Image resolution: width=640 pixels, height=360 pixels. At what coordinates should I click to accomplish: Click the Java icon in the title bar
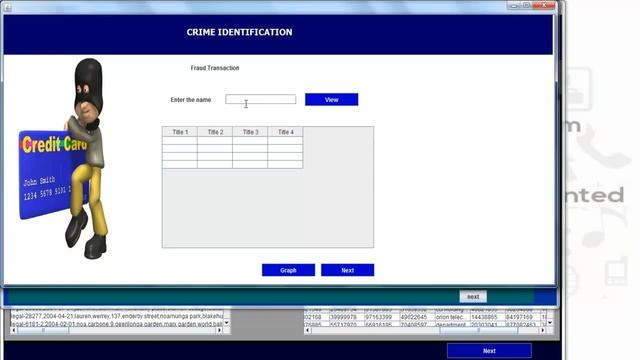(7, 7)
